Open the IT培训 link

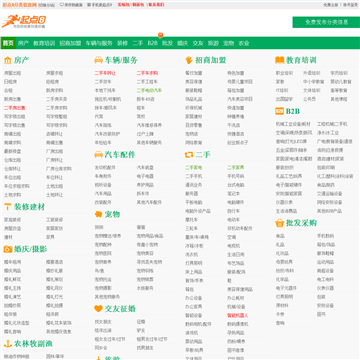(x=282, y=90)
